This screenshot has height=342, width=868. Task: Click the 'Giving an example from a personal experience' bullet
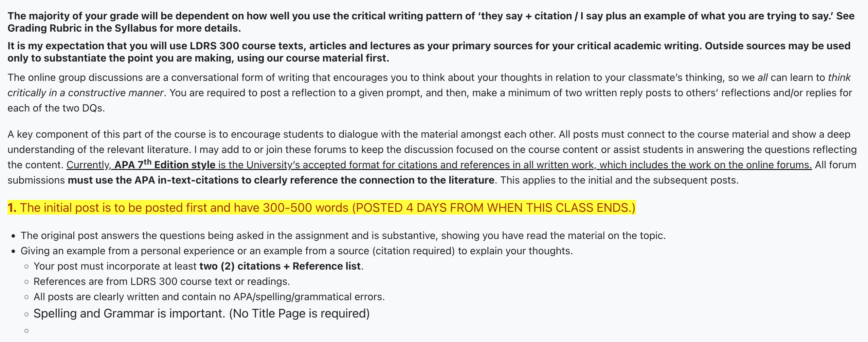296,251
